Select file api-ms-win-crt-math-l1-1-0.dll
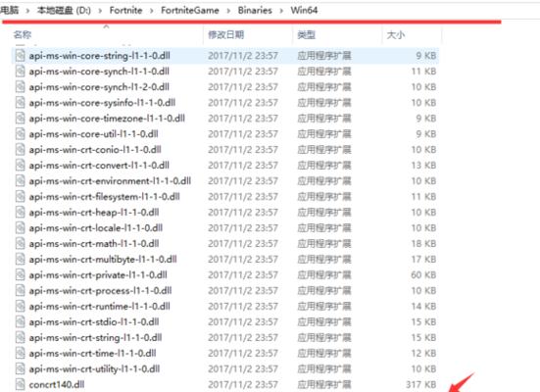540x392 pixels. coord(94,244)
